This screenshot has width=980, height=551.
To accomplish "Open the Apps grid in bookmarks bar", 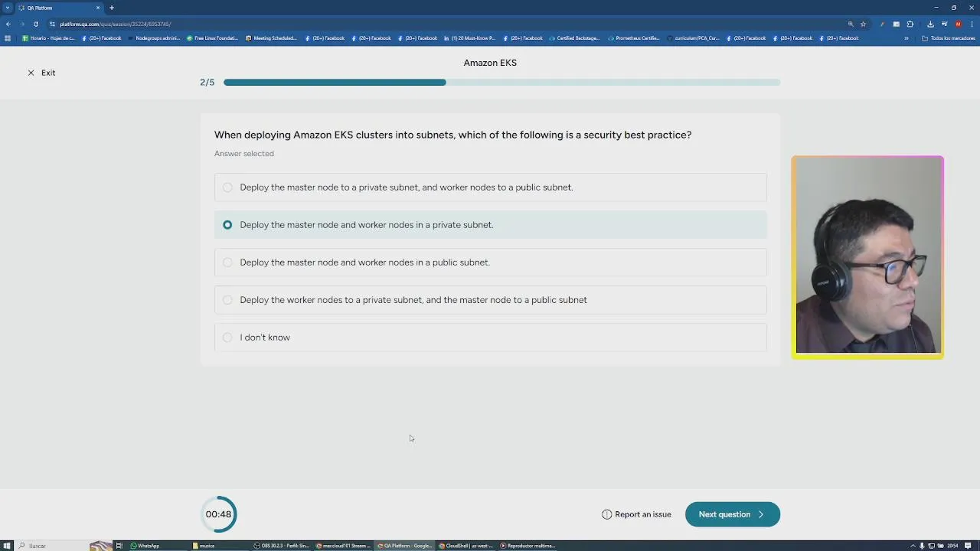I will (x=8, y=38).
